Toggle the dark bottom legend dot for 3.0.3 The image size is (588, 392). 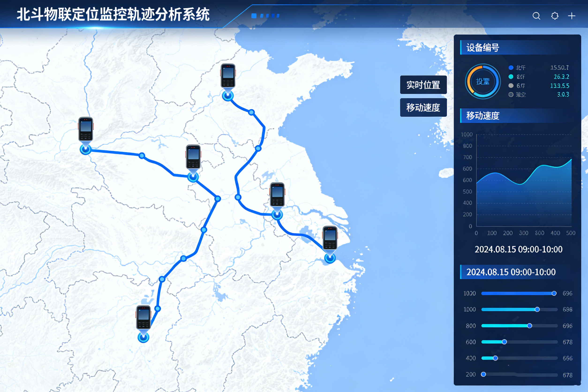pyautogui.click(x=511, y=94)
